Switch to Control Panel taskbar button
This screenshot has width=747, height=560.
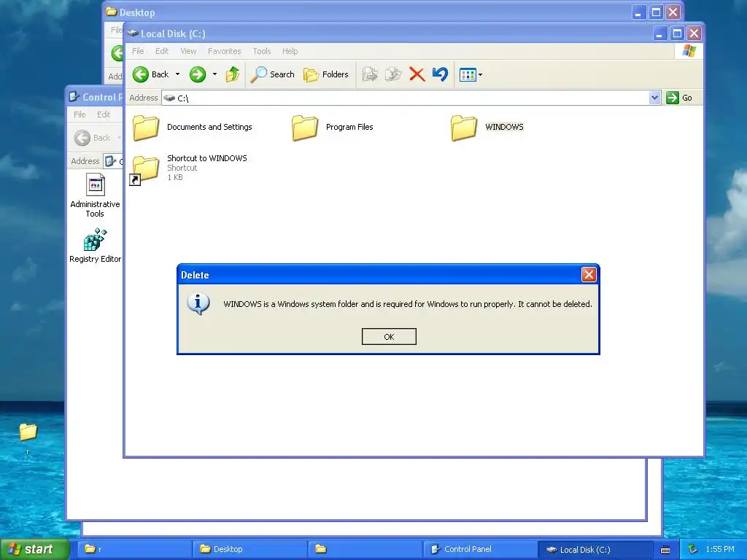click(x=480, y=549)
